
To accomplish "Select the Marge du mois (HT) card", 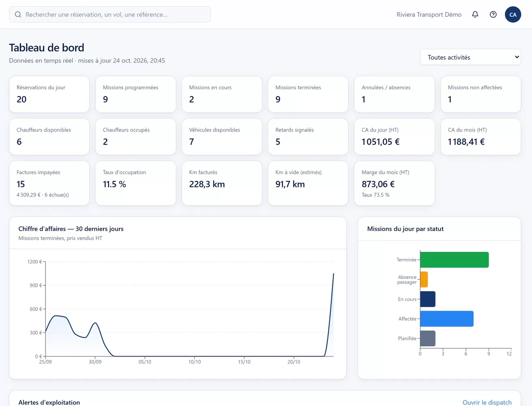I will click(x=394, y=183).
